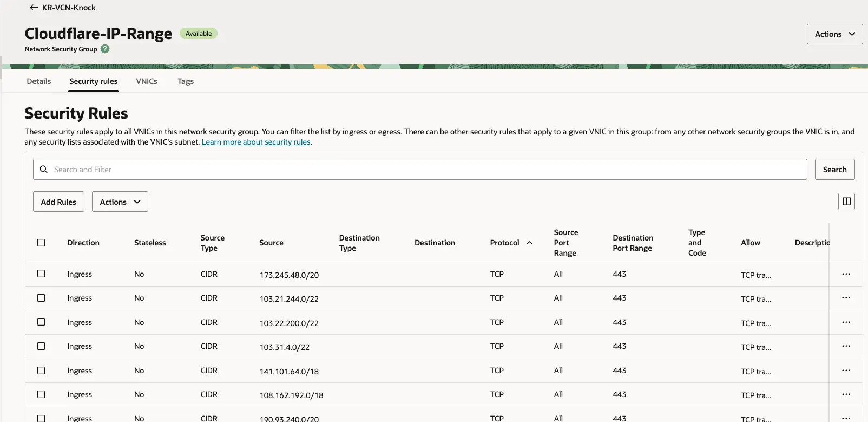Viewport: 868px width, 422px height.
Task: Click source cell 103.31.4.0/22
Action: coord(285,347)
